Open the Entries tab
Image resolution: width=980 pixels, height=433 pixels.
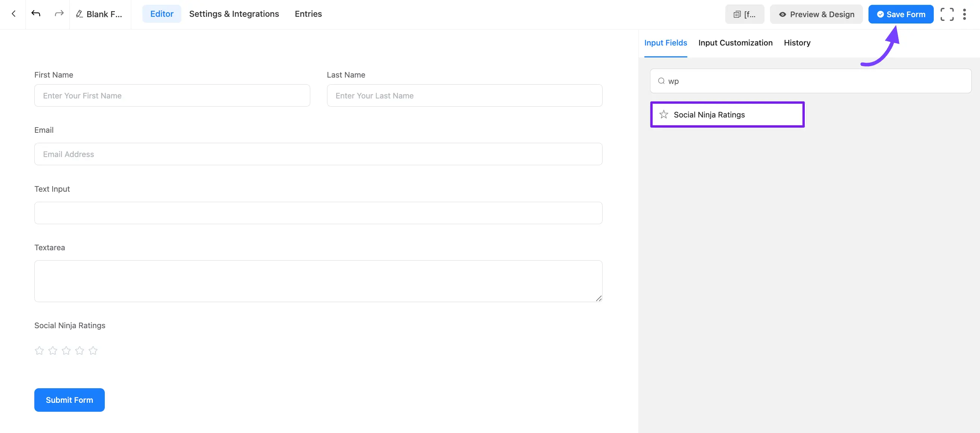[308, 14]
